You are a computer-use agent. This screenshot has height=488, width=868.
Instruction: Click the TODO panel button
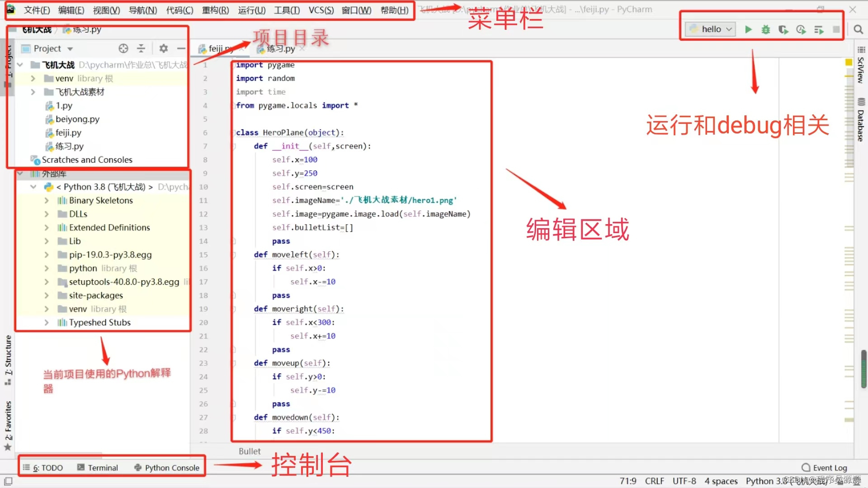click(47, 467)
